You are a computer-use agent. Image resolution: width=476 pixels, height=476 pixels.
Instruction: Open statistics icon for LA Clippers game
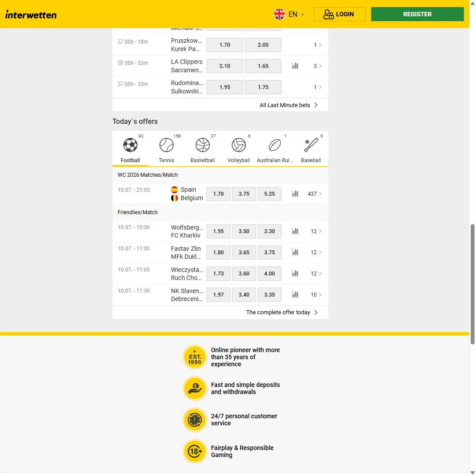(x=295, y=66)
